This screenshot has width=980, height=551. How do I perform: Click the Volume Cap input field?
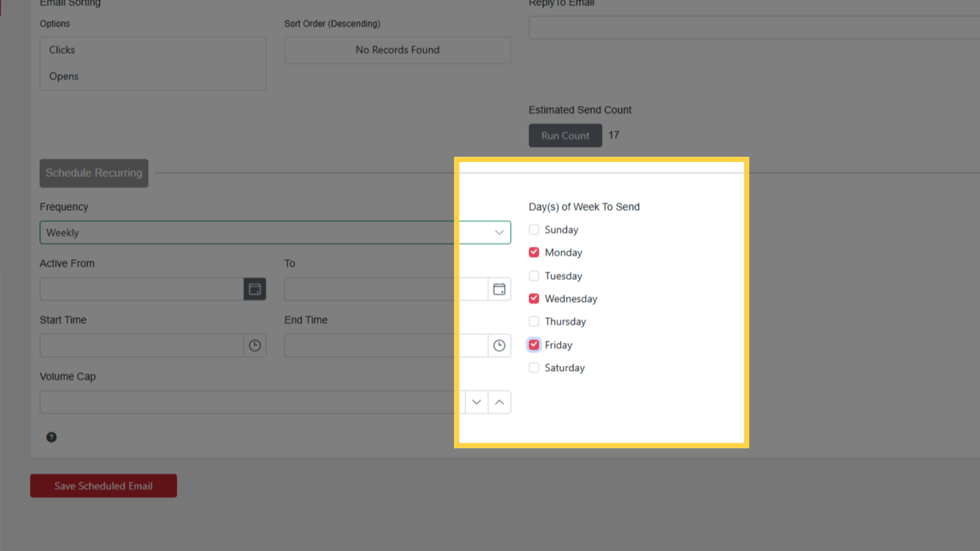pyautogui.click(x=252, y=402)
